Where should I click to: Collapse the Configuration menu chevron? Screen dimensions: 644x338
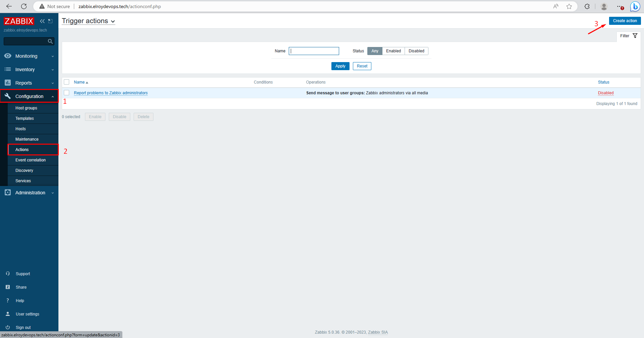tap(53, 96)
